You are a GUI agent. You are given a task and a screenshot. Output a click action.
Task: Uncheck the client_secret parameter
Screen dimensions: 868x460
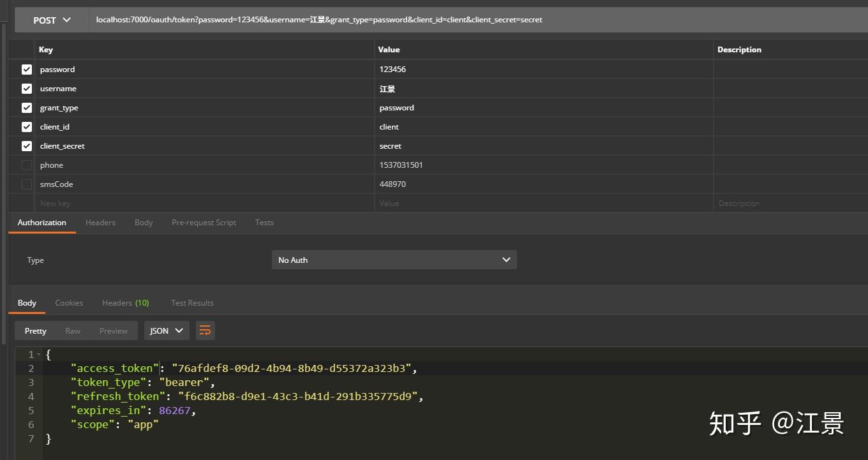click(26, 145)
